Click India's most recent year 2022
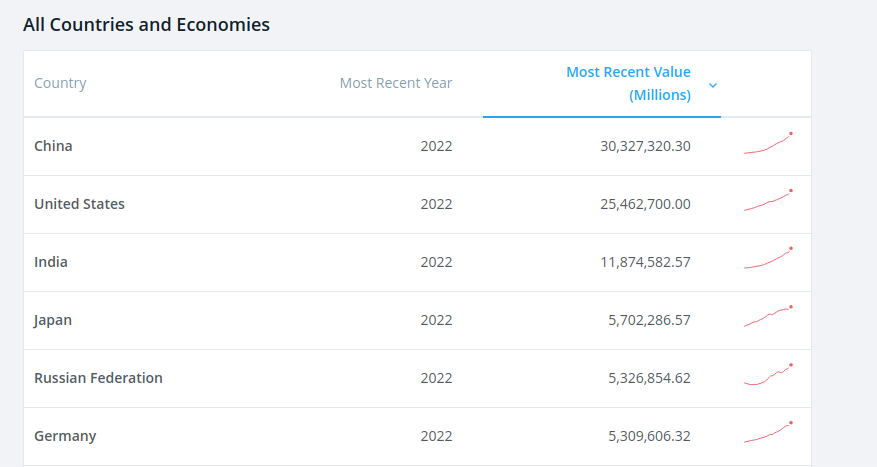 click(436, 262)
